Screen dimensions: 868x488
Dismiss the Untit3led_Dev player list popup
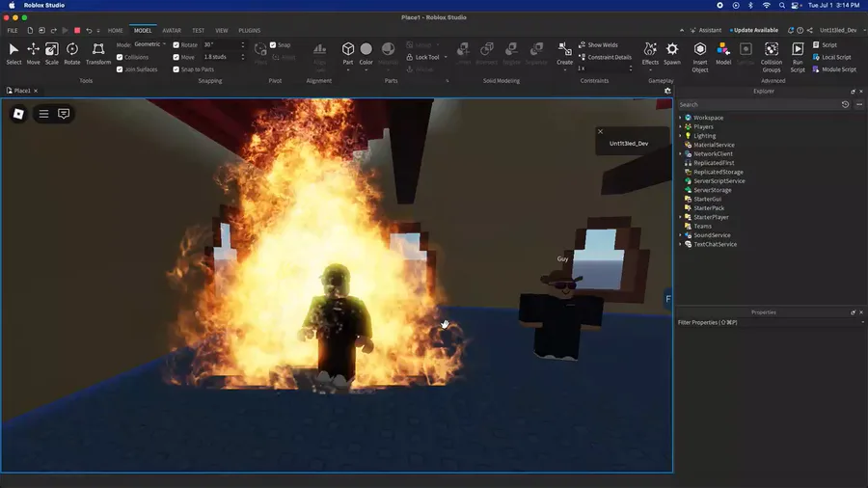coord(600,132)
